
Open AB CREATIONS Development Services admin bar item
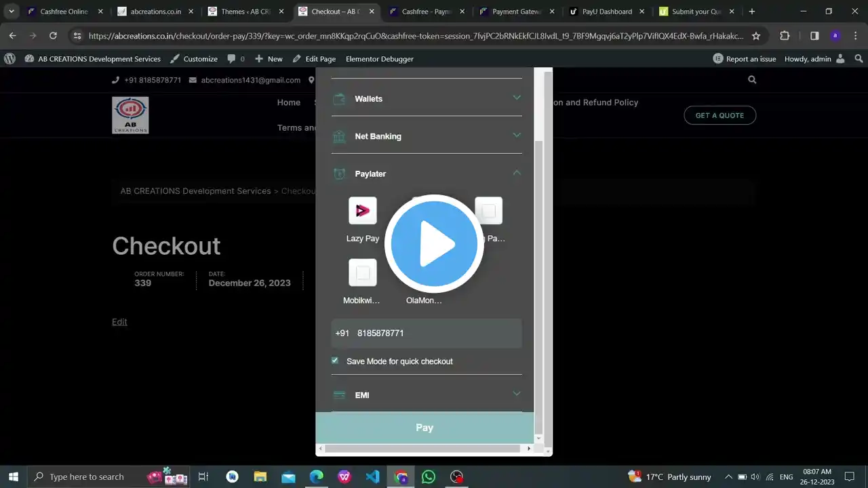tap(93, 59)
